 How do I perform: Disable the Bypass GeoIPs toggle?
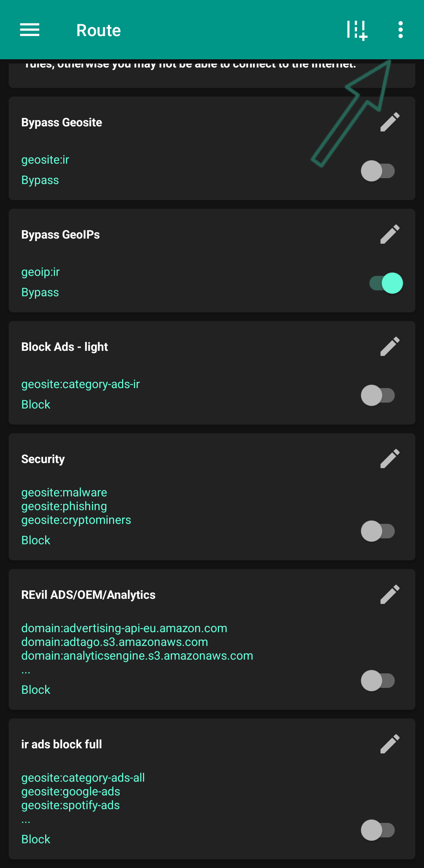[x=386, y=283]
